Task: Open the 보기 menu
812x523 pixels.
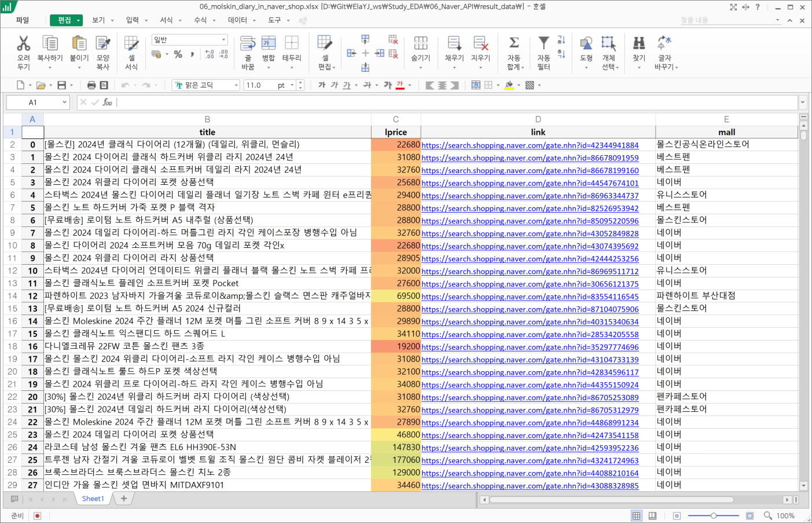Action: point(98,20)
